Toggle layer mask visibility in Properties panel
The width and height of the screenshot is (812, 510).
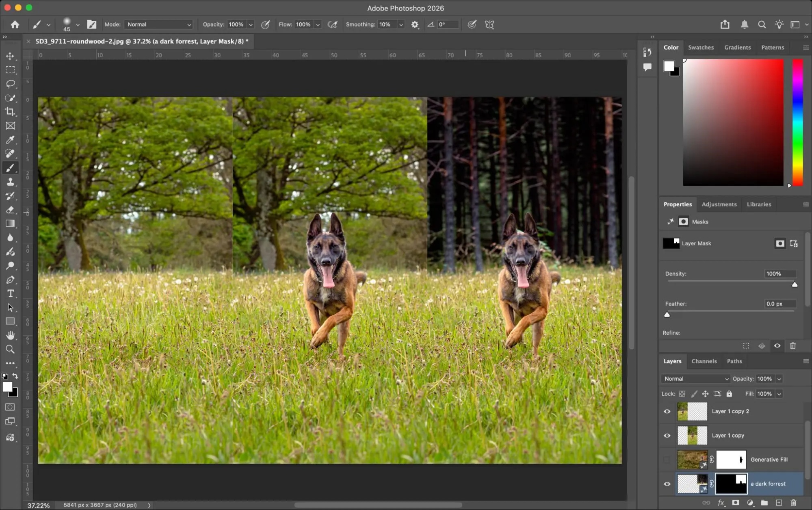[x=777, y=346]
